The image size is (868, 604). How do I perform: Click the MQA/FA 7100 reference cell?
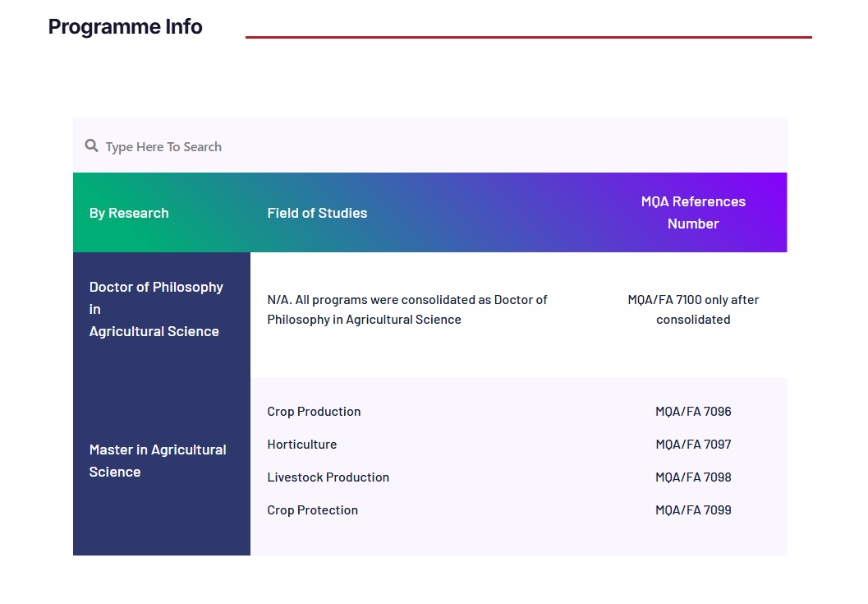[693, 310]
